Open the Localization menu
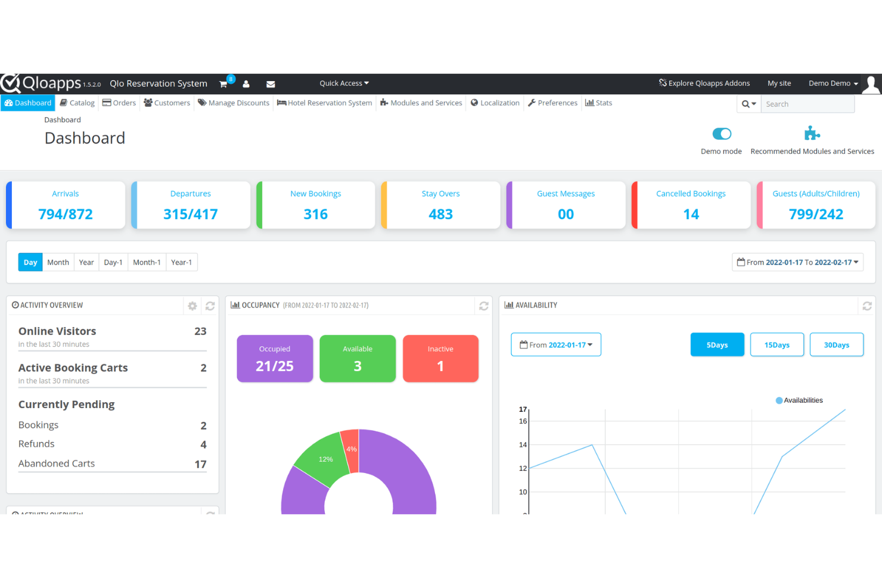The height and width of the screenshot is (588, 882). coord(495,103)
